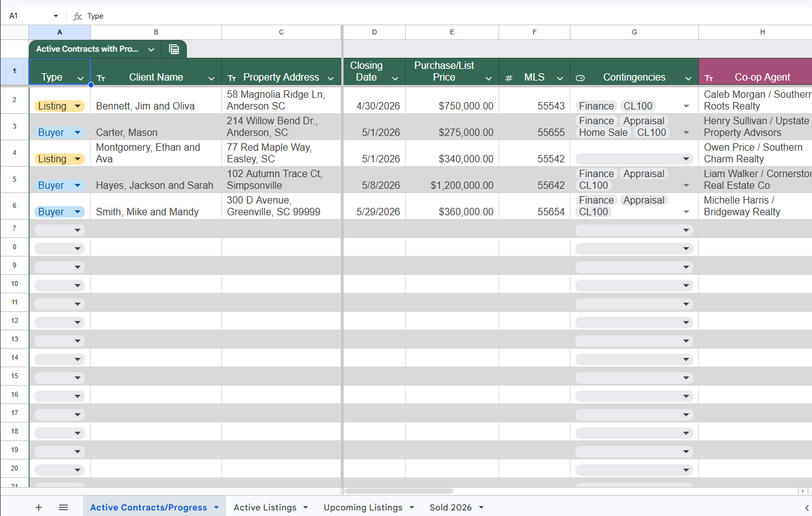812x516 pixels.
Task: Switch to the Upcoming Listings sheet tab
Action: [x=363, y=507]
